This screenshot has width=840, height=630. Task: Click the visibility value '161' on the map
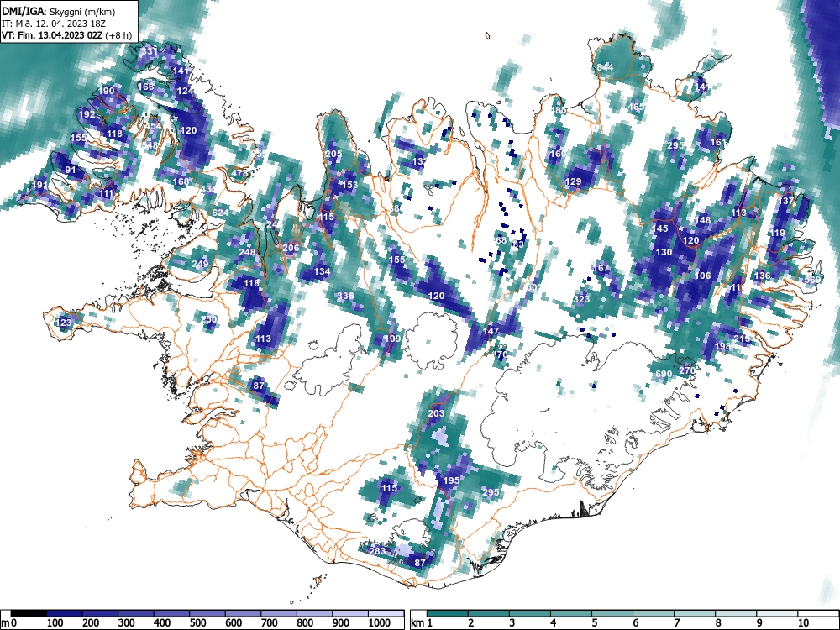718,142
